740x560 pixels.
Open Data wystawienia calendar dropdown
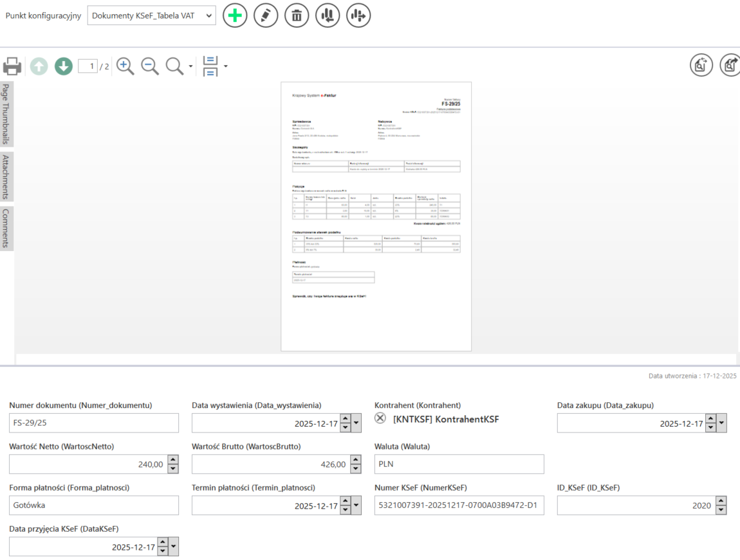[356, 423]
